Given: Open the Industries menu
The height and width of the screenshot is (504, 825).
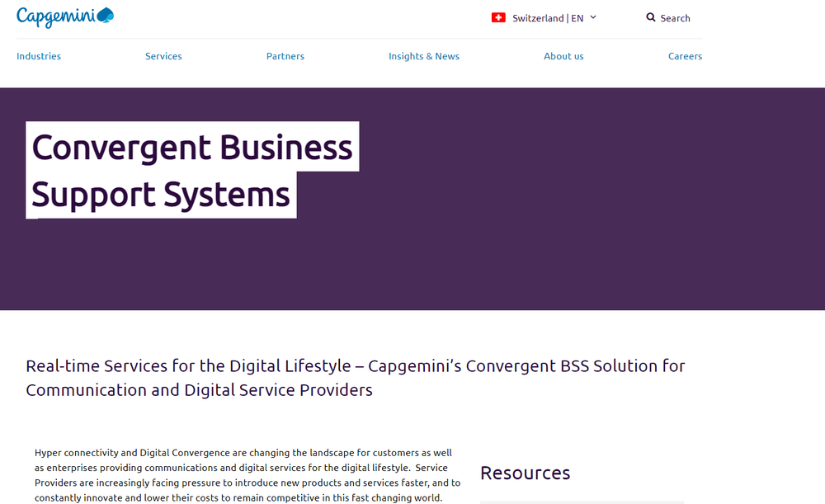Looking at the screenshot, I should point(39,56).
